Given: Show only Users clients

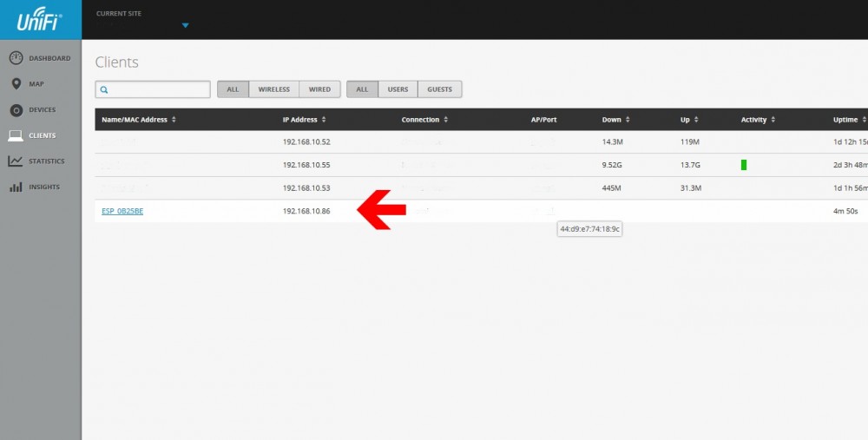Looking at the screenshot, I should coord(398,89).
